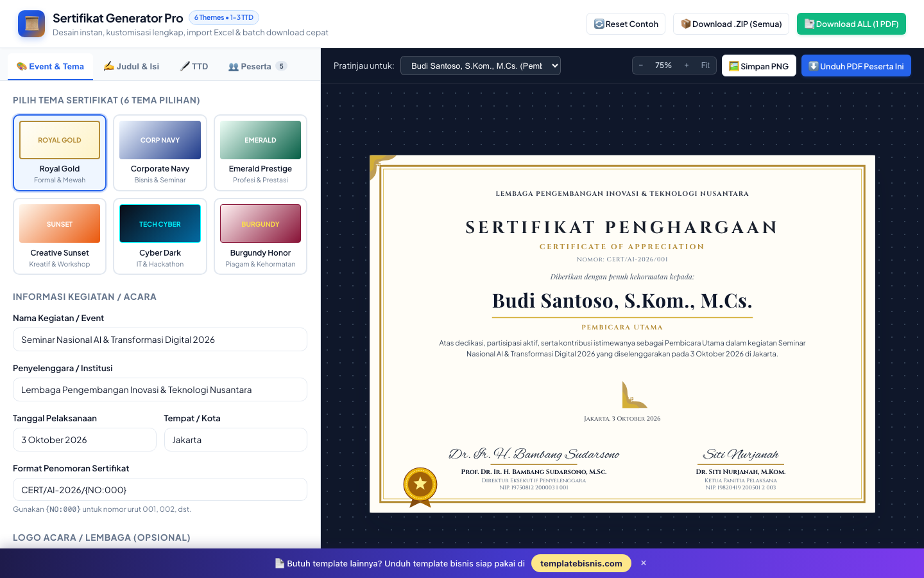Screen dimensions: 924x578
Task: Select the Corporate Navy theme
Action: 160,153
